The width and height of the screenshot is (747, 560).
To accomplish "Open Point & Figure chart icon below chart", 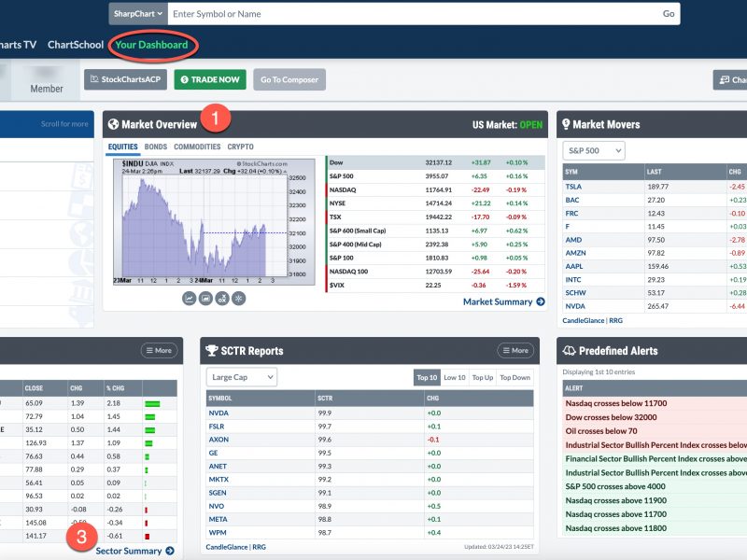I will [222, 299].
